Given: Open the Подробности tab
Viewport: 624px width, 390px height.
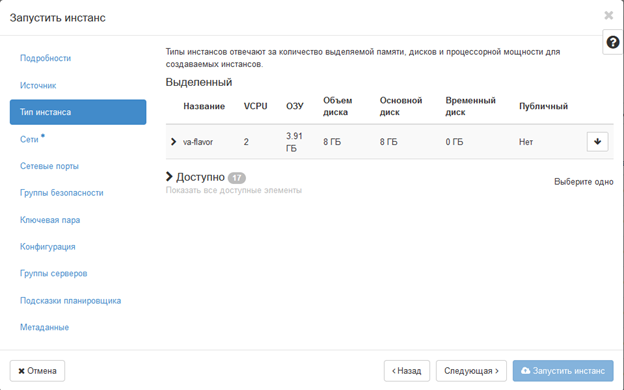Looking at the screenshot, I should 45,58.
